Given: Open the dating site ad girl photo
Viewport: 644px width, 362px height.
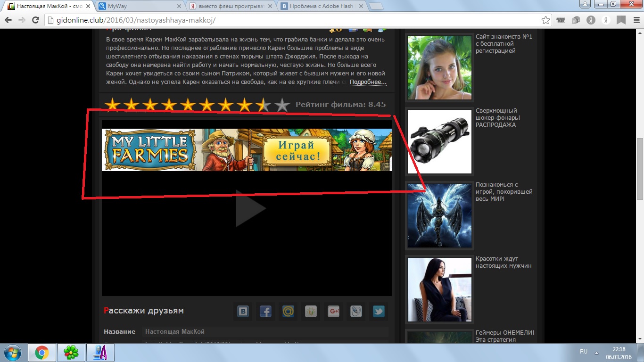Looking at the screenshot, I should pyautogui.click(x=439, y=67).
